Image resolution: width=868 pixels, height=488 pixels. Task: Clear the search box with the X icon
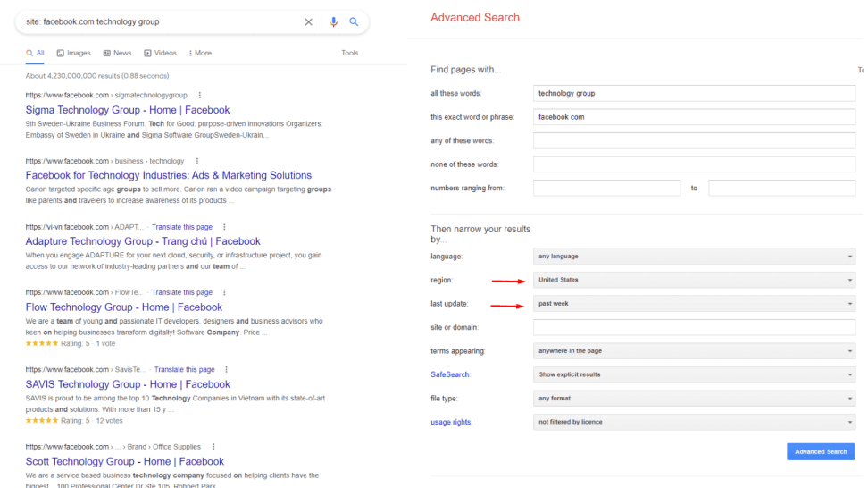tap(308, 22)
